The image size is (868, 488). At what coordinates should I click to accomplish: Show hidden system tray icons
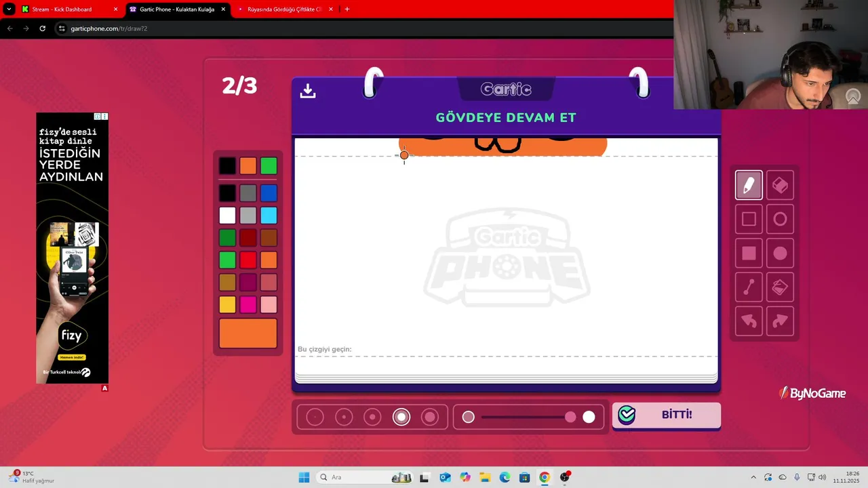753,477
